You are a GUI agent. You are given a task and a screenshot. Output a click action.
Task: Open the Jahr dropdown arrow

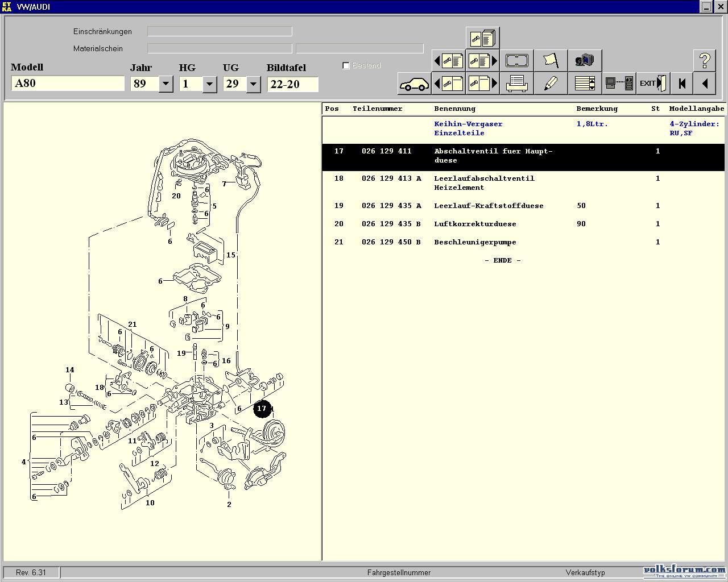coord(166,84)
